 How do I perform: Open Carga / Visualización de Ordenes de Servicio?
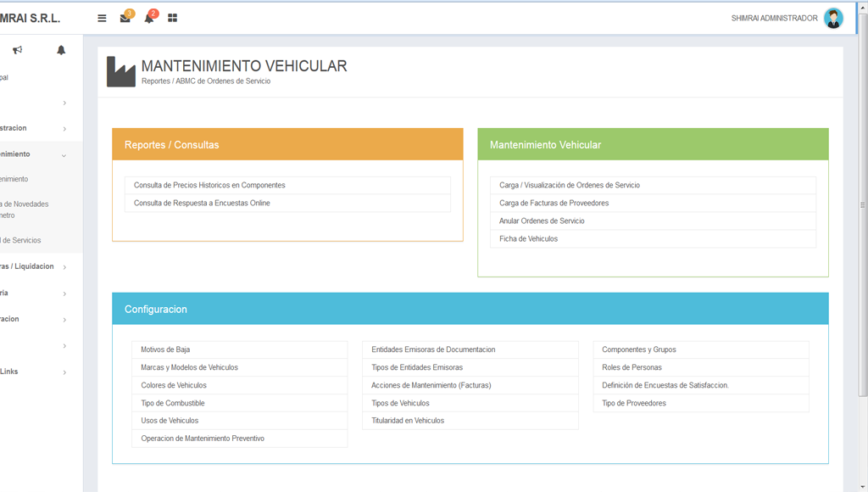coord(653,185)
